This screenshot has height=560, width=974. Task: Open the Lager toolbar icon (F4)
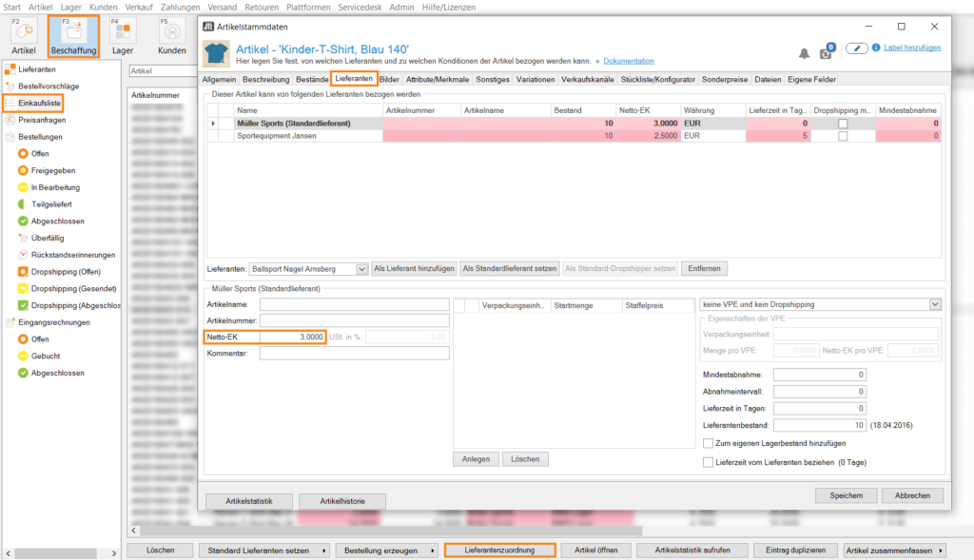(x=123, y=34)
